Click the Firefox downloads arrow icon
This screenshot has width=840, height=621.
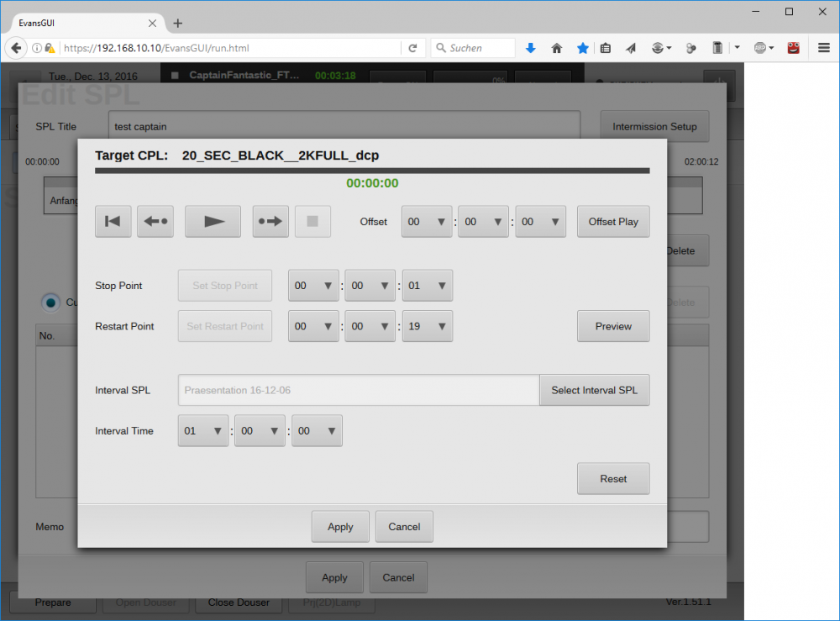531,49
